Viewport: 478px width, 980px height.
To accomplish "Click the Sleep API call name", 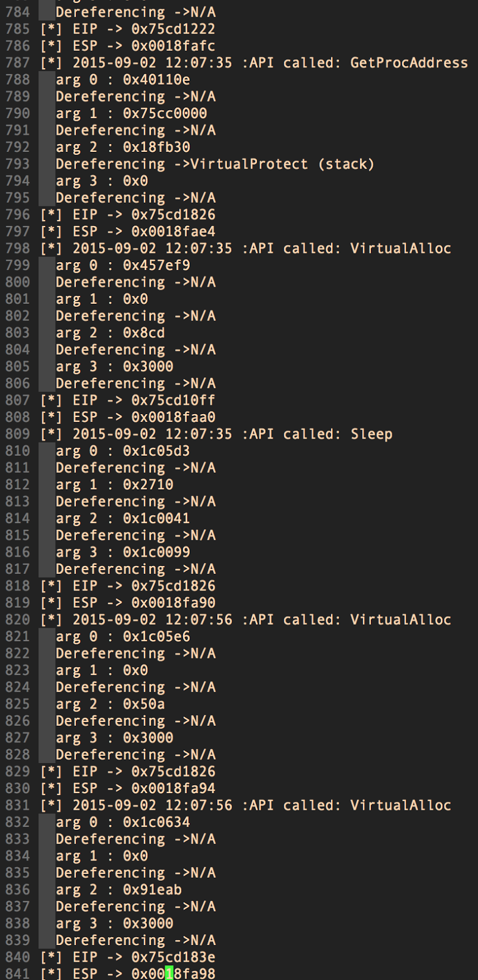I will pos(371,434).
